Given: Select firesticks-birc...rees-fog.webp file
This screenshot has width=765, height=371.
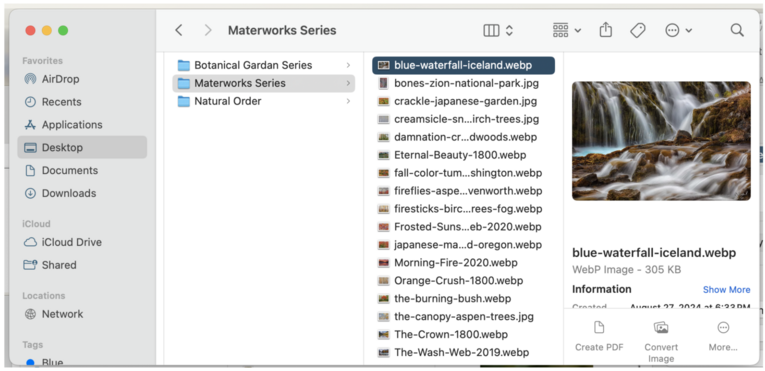Looking at the screenshot, I should 463,209.
